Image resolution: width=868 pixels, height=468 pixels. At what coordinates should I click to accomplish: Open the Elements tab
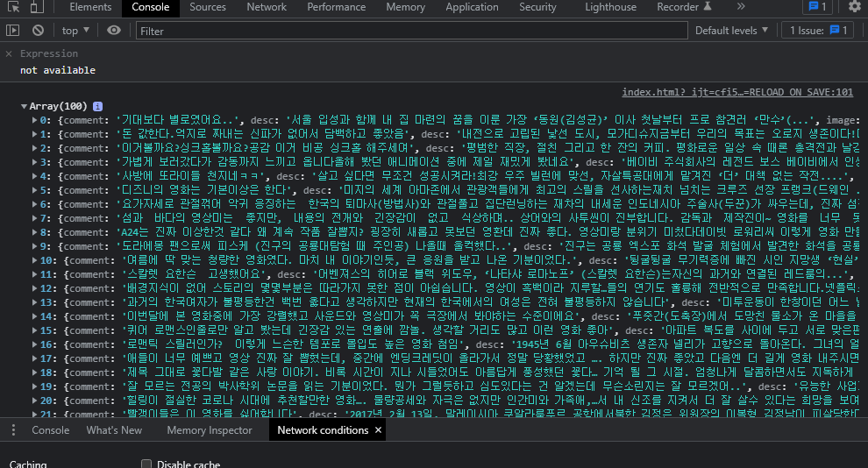tap(90, 7)
